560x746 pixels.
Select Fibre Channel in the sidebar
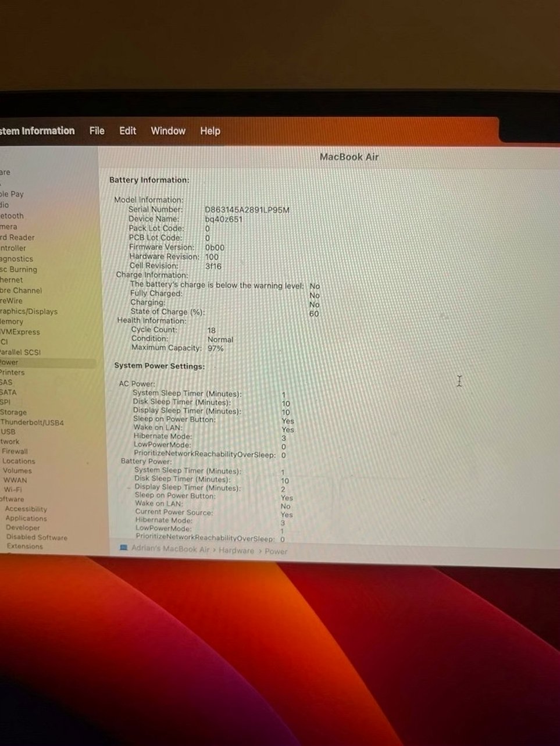click(21, 290)
